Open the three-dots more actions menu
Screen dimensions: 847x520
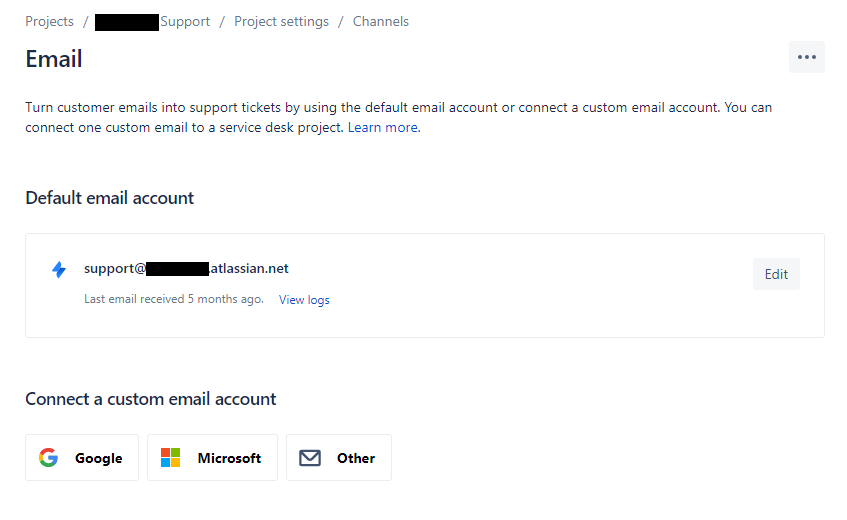click(806, 57)
